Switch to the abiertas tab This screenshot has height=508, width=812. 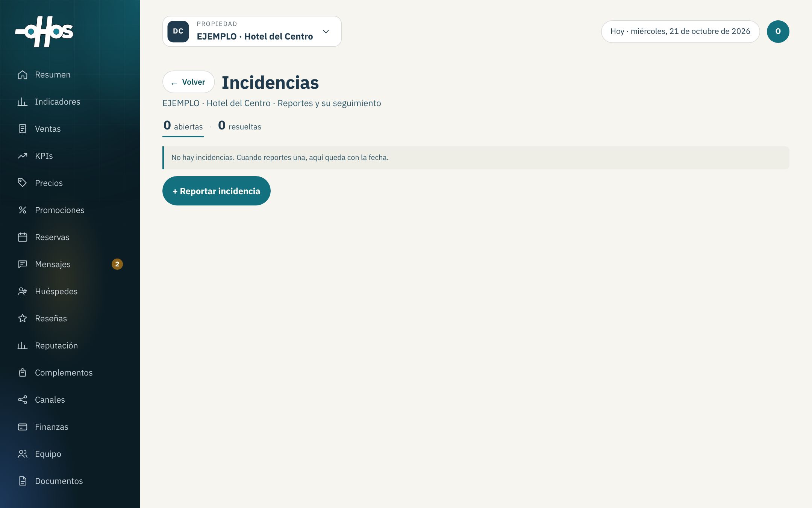click(x=183, y=126)
